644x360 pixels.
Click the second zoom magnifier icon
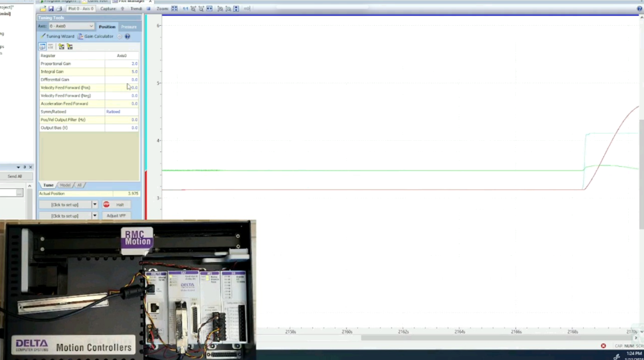tap(201, 9)
